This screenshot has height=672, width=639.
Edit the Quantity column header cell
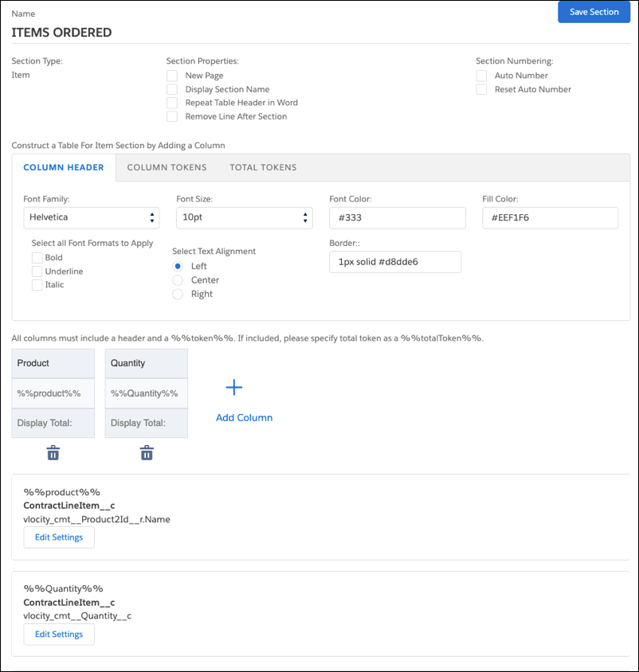pyautogui.click(x=147, y=363)
